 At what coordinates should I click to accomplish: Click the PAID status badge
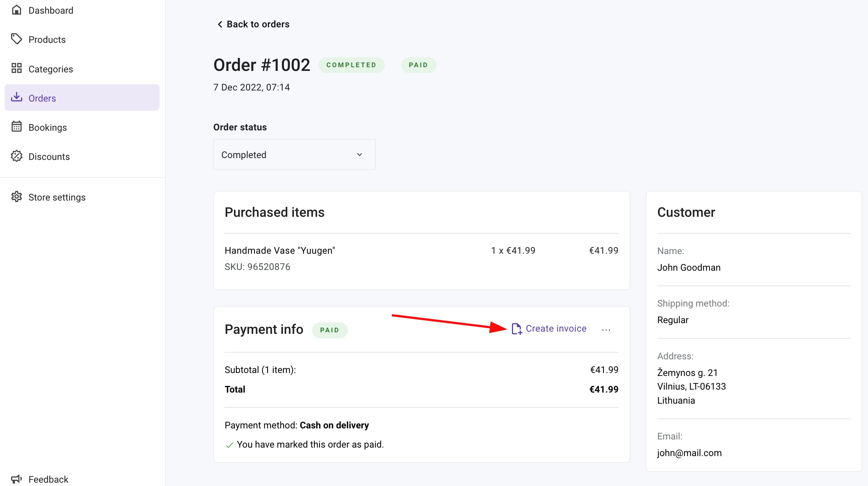coord(418,65)
